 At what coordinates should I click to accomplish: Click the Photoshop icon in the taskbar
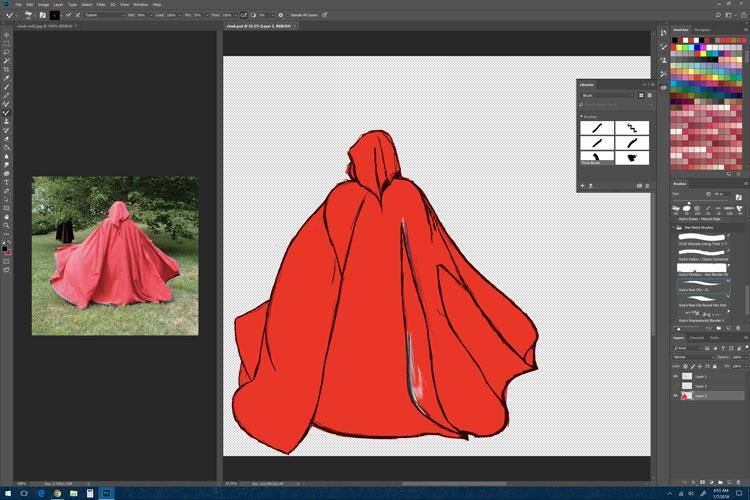(x=108, y=493)
